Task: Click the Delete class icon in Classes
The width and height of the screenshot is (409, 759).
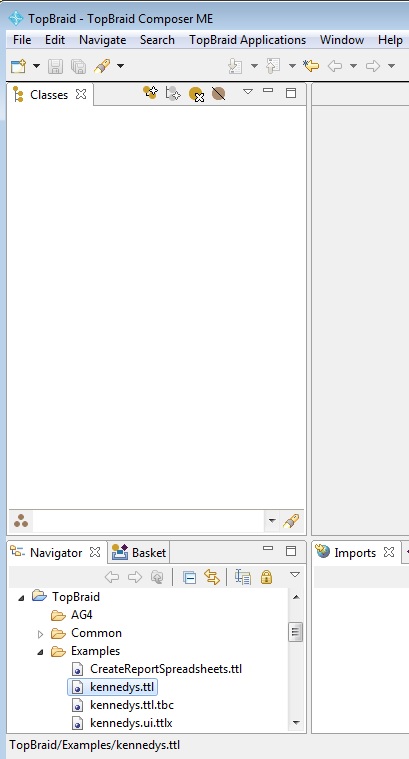Action: (196, 93)
